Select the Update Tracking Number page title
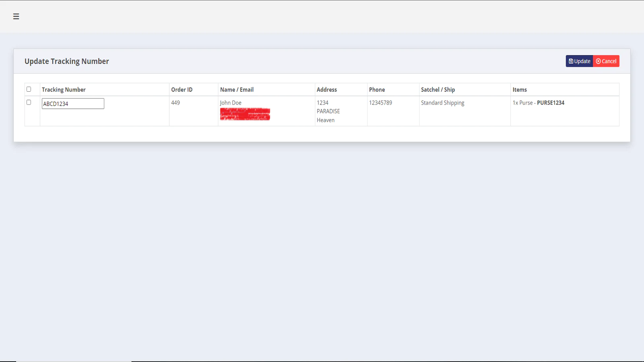Image resolution: width=644 pixels, height=362 pixels. pos(66,61)
